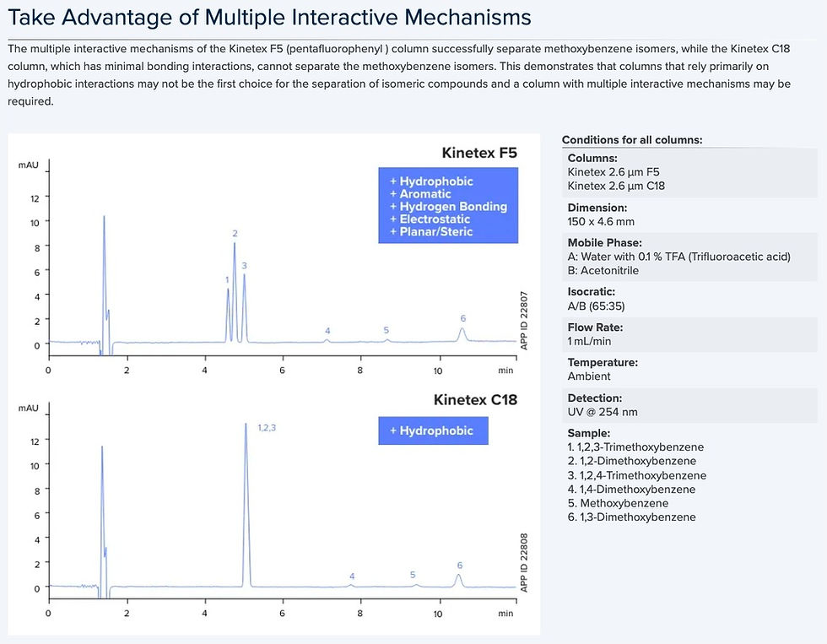Click '1. 1,2,3-Trimethoxybenzene' in sample list

tap(635, 446)
